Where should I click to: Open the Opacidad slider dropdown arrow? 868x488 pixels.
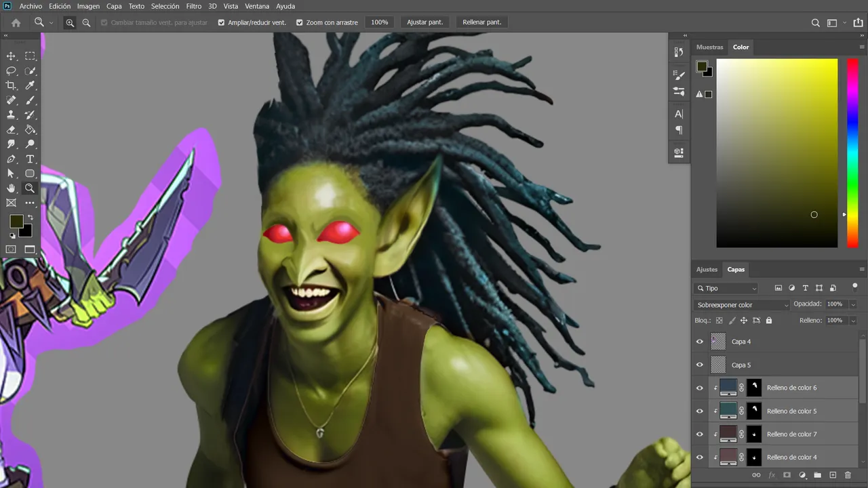coord(852,304)
